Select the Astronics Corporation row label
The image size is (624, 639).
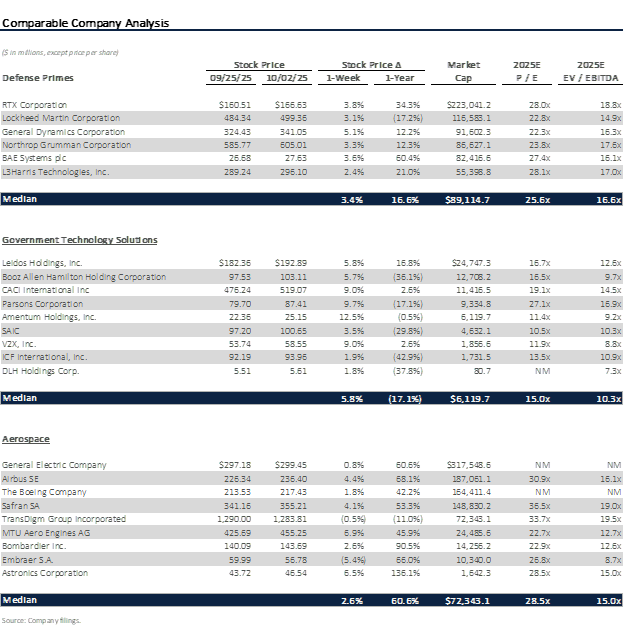[46, 573]
